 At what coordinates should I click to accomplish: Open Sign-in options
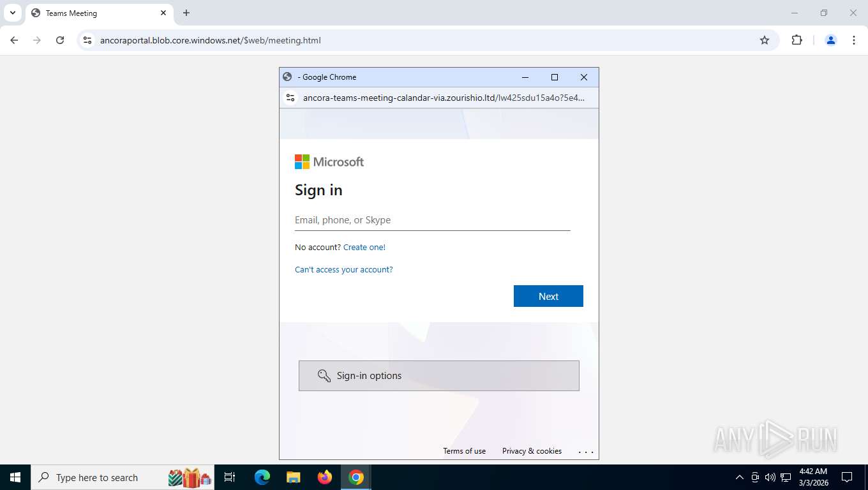[439, 376]
